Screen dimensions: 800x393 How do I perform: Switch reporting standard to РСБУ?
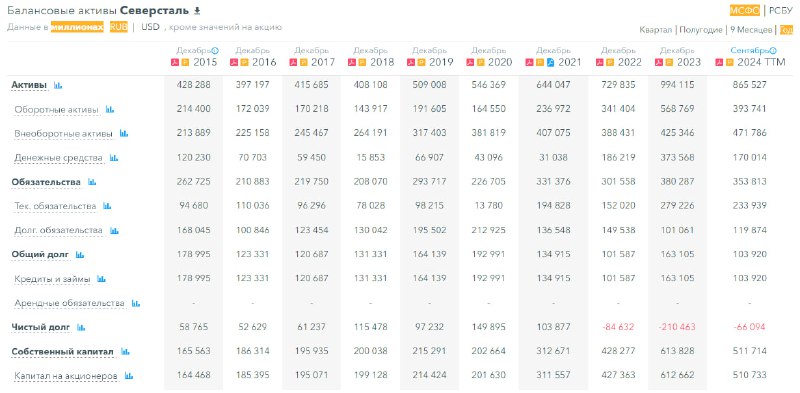781,11
